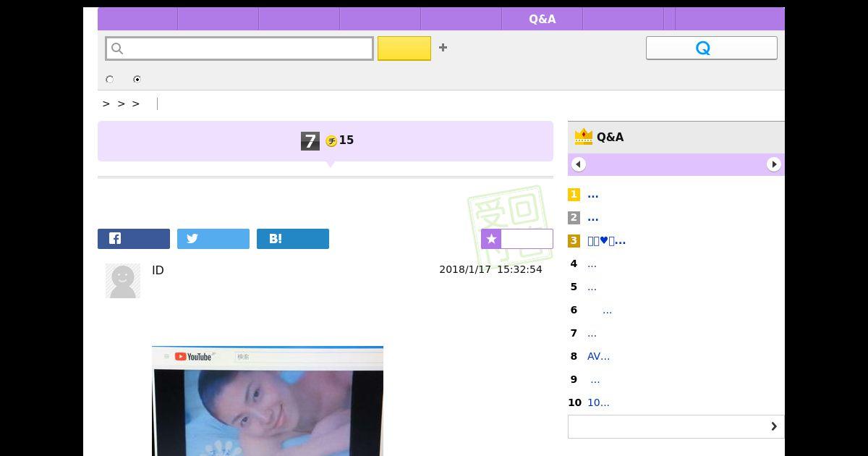The image size is (868, 456).
Task: Open the purple tab left of Q&A
Action: click(461, 19)
